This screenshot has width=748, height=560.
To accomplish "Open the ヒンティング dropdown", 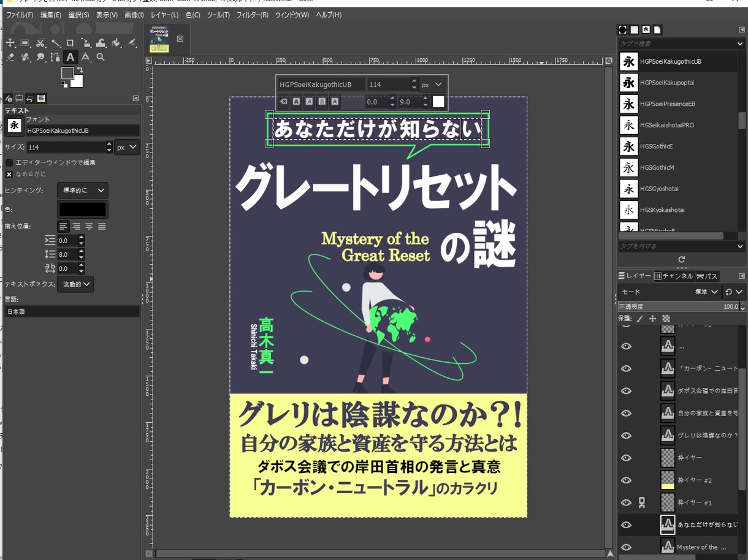I will pyautogui.click(x=82, y=190).
